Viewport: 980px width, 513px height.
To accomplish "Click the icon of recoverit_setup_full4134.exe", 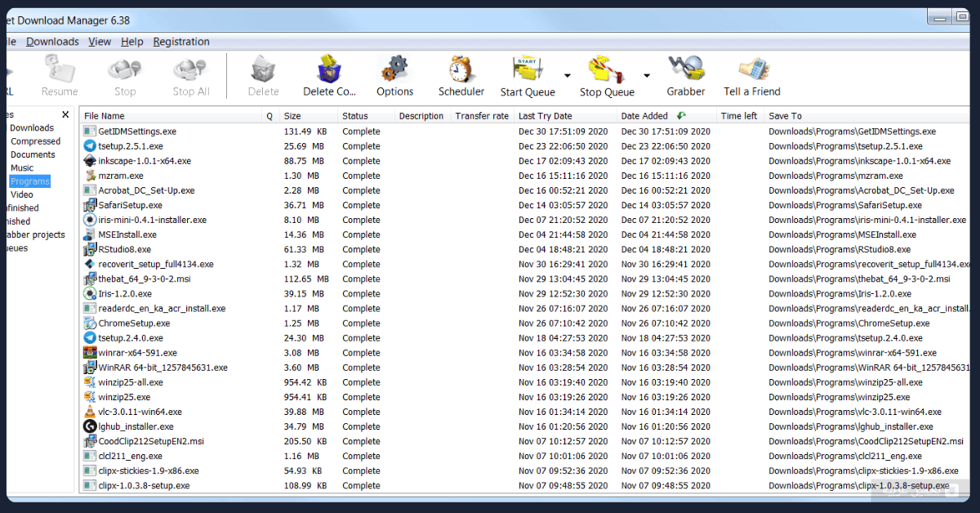I will click(x=90, y=264).
